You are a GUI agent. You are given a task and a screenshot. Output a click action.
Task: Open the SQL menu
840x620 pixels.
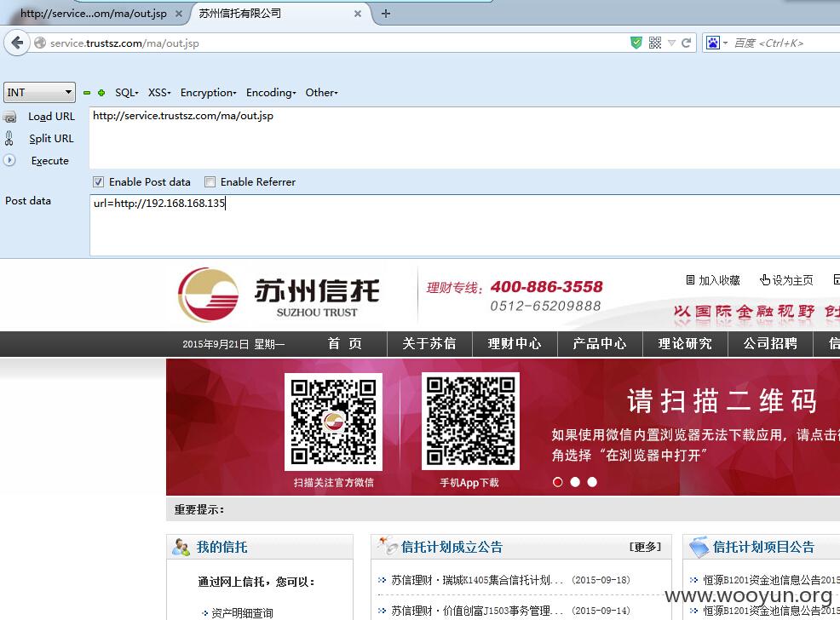(x=126, y=93)
